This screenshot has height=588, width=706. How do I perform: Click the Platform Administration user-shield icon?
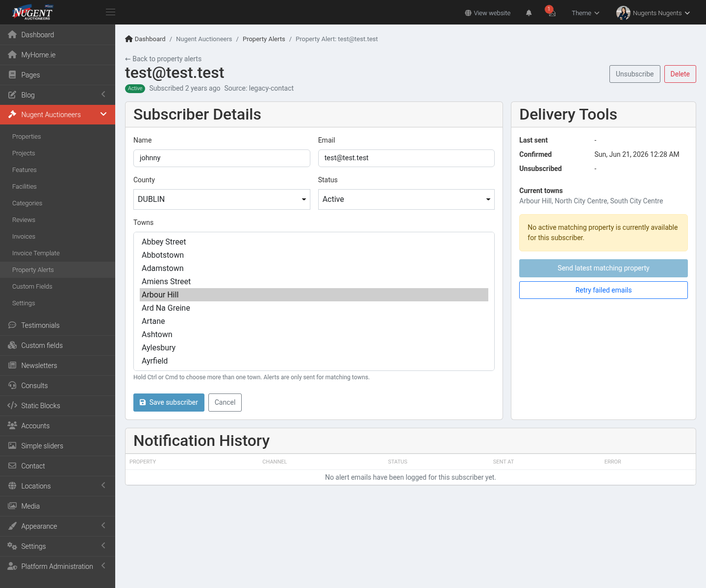12,566
